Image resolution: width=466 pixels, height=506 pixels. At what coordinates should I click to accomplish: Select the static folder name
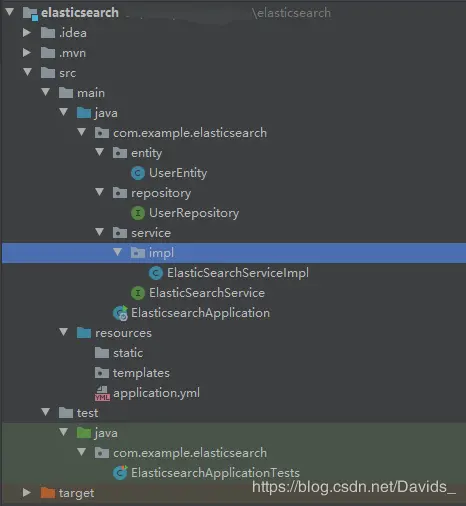tap(128, 353)
